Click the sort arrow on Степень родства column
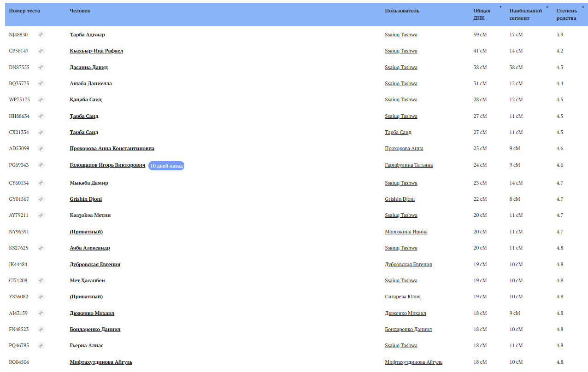 (584, 7)
